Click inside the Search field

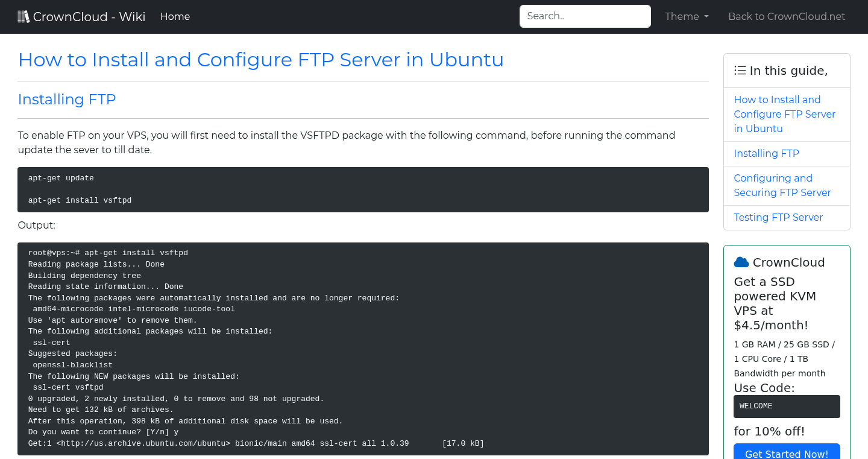(585, 16)
